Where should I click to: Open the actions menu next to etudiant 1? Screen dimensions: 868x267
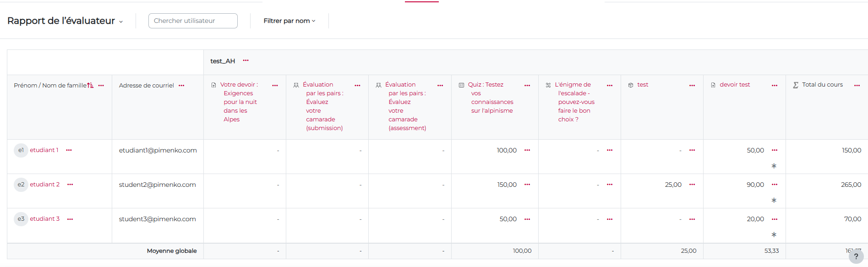click(x=69, y=150)
